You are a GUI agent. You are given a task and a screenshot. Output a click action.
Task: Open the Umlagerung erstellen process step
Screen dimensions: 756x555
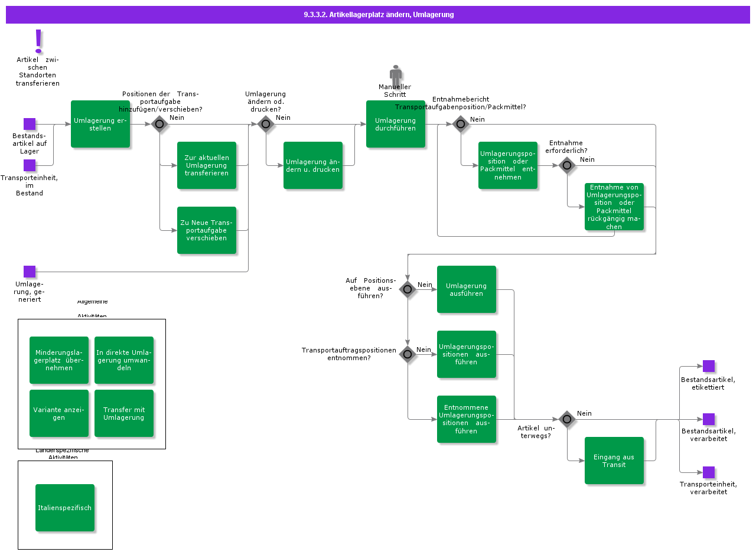tap(100, 124)
